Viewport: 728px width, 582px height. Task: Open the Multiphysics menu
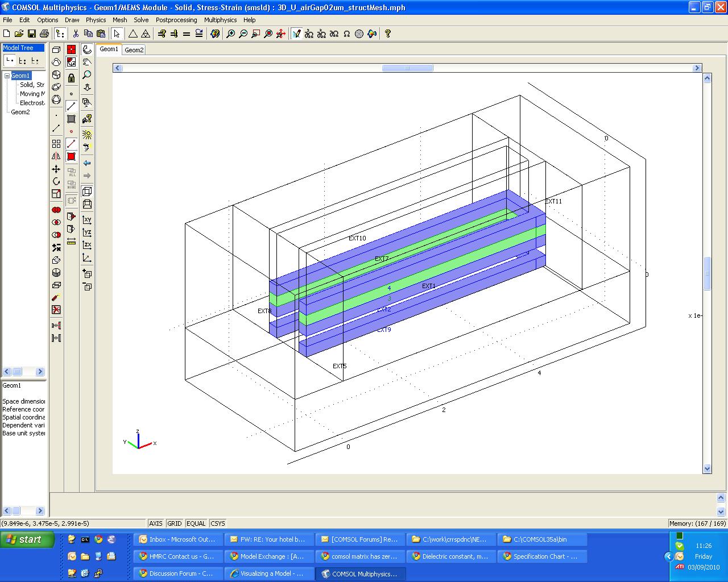220,20
